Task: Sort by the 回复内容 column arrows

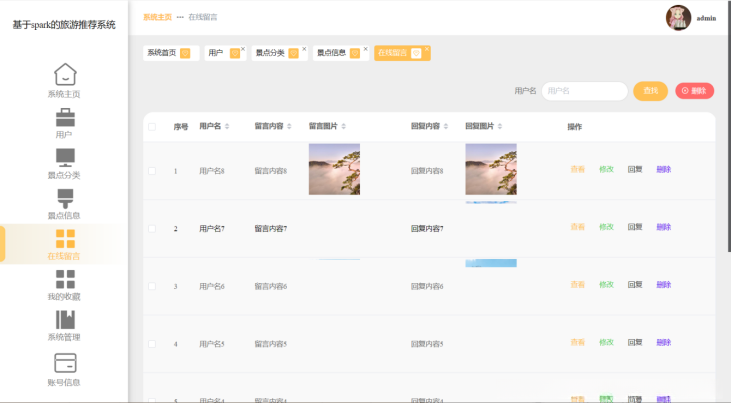Action: tap(446, 126)
